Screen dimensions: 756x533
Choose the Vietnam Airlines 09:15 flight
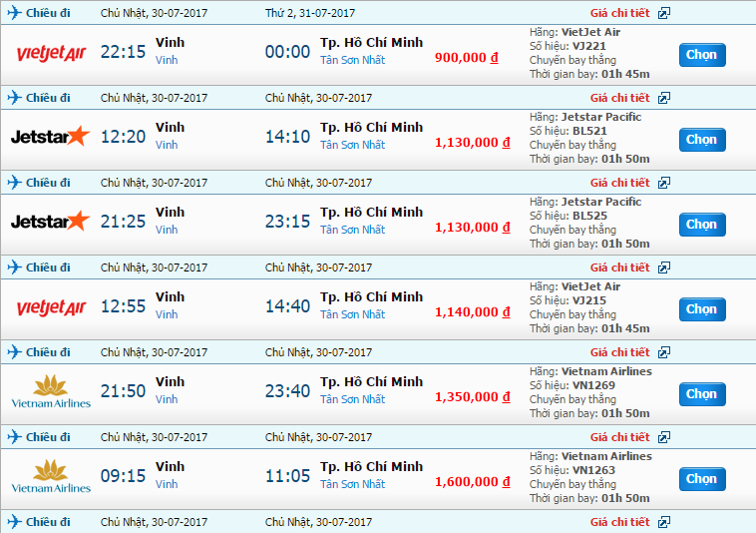pyautogui.click(x=702, y=479)
